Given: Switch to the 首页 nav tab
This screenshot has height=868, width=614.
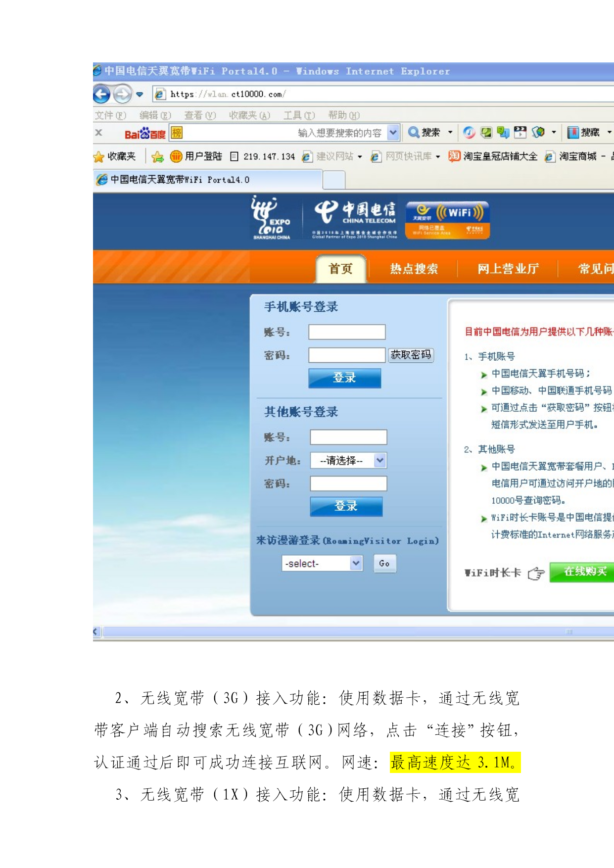Looking at the screenshot, I should pyautogui.click(x=341, y=269).
